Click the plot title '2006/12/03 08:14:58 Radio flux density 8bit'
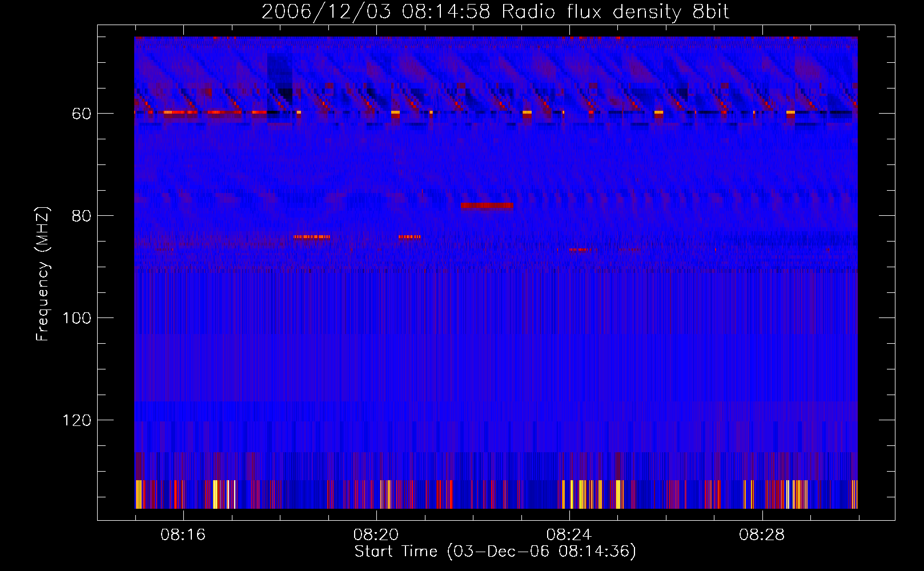This screenshot has width=924, height=571. [495, 12]
